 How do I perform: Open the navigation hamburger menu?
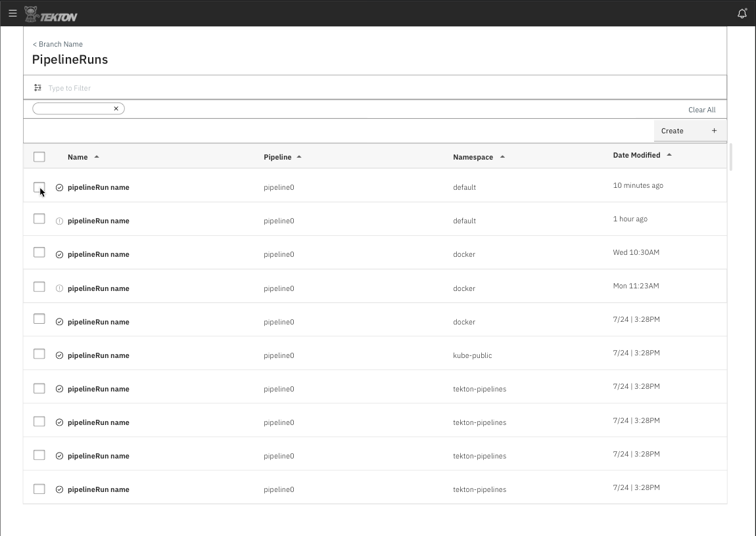point(12,13)
